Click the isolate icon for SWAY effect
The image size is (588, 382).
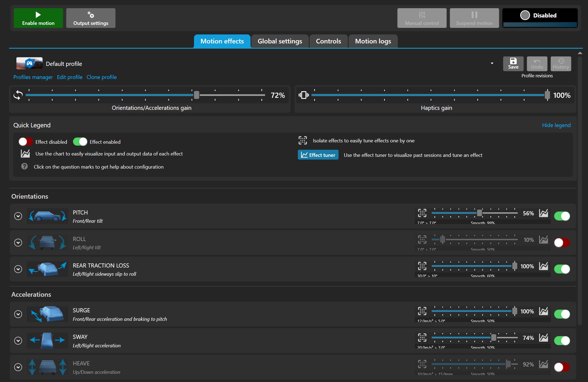pos(422,337)
